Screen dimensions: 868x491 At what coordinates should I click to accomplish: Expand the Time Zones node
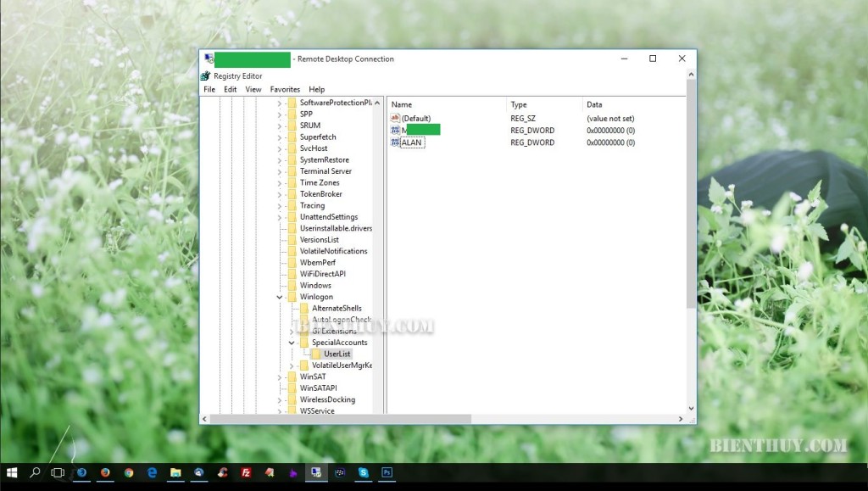coord(280,182)
